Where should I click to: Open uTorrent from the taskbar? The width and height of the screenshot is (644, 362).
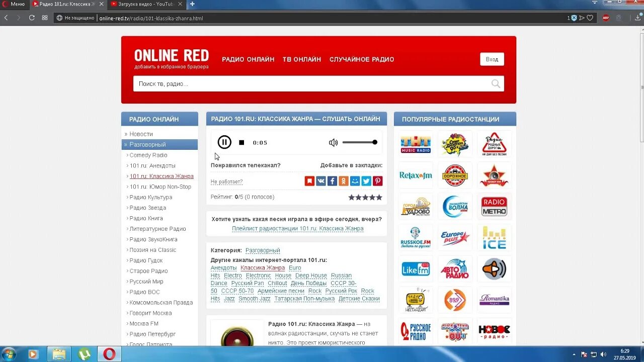85,354
